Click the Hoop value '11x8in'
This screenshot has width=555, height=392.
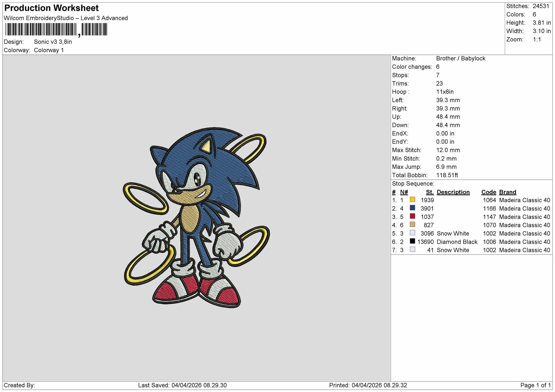(x=445, y=92)
